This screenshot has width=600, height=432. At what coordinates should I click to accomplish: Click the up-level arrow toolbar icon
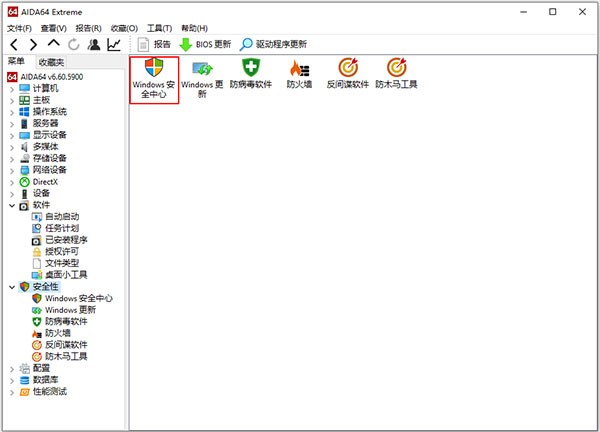pyautogui.click(x=54, y=44)
